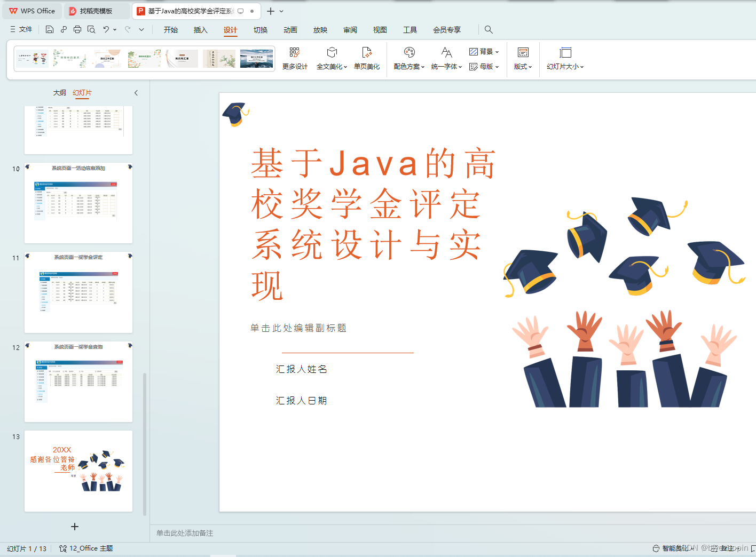Screen dimensions: 756x557
Task: Click the 更多设计 icon
Action: 294,58
